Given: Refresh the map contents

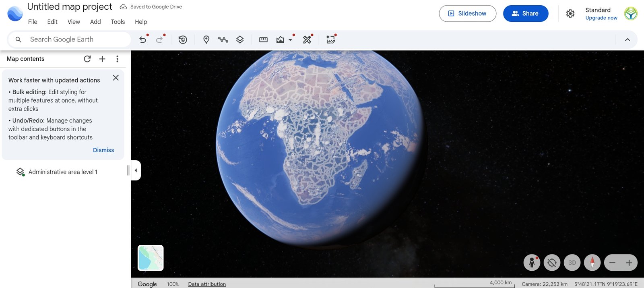Looking at the screenshot, I should (87, 59).
